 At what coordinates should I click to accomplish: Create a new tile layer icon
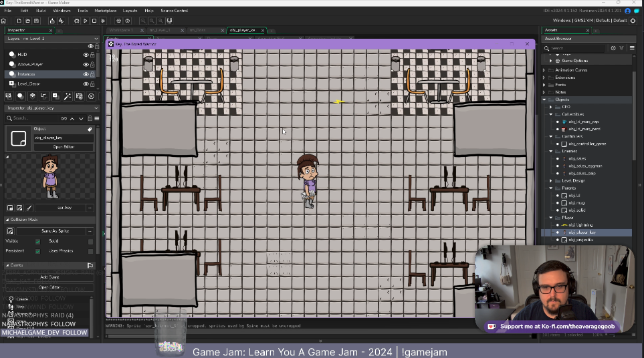[32, 96]
